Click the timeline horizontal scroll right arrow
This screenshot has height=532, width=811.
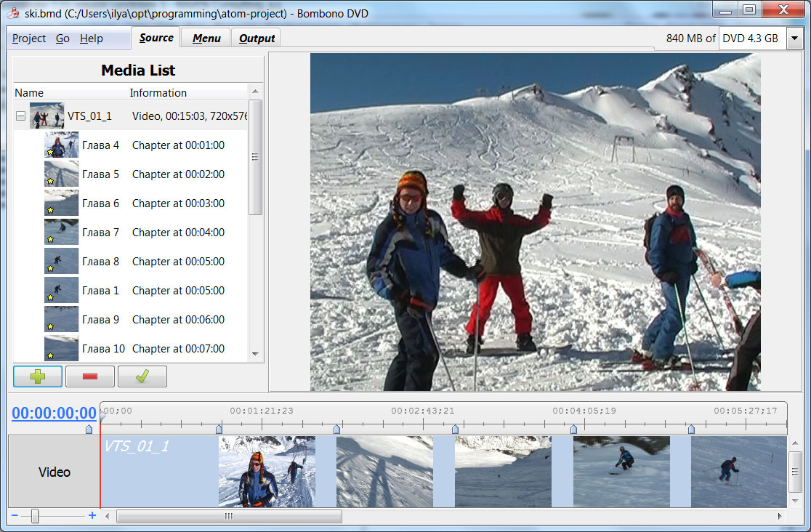(780, 516)
